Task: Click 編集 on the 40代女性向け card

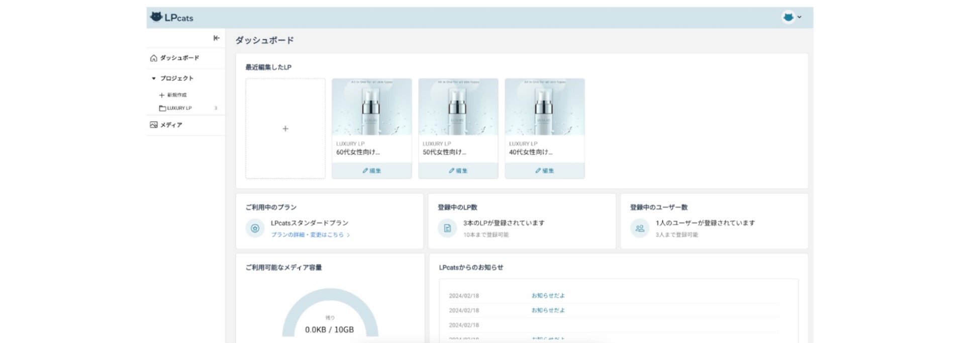Action: [545, 171]
